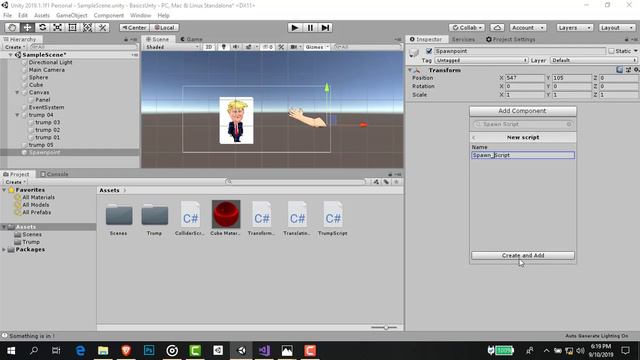The height and width of the screenshot is (360, 640).
Task: Pause the game preview
Action: click(310, 27)
